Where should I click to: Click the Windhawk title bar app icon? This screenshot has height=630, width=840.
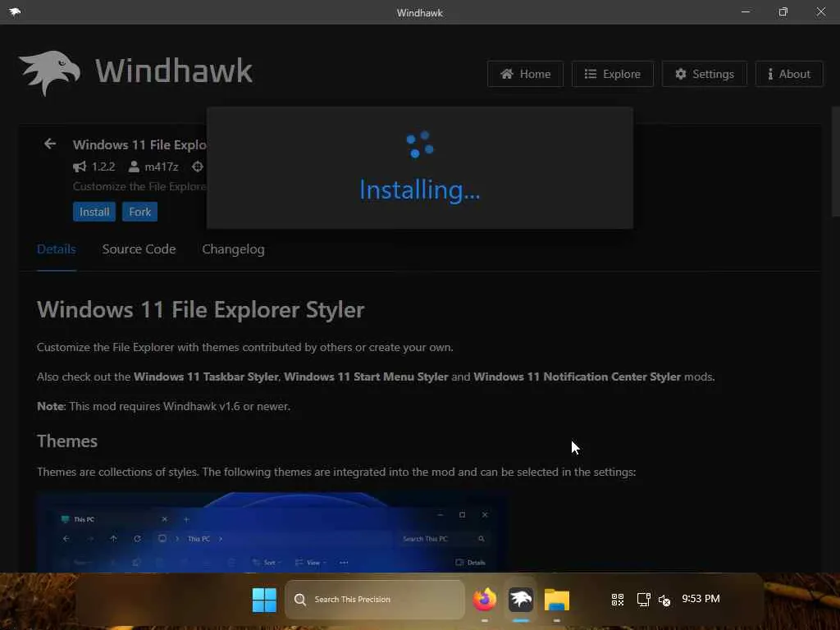(15, 11)
